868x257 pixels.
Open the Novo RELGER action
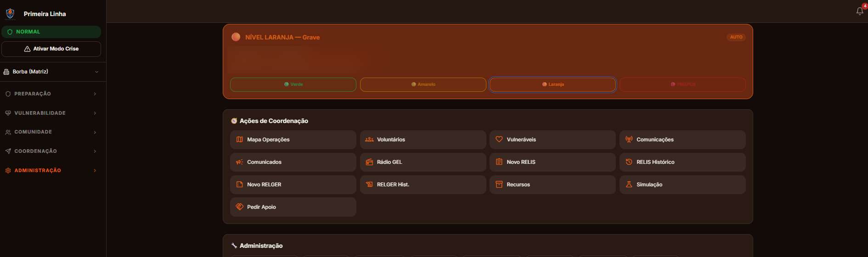(x=293, y=184)
